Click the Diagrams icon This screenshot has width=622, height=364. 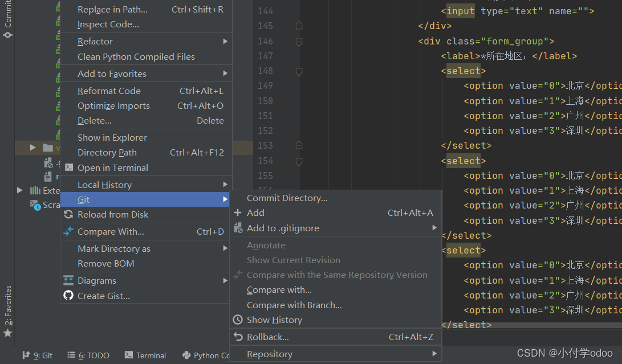click(x=68, y=280)
